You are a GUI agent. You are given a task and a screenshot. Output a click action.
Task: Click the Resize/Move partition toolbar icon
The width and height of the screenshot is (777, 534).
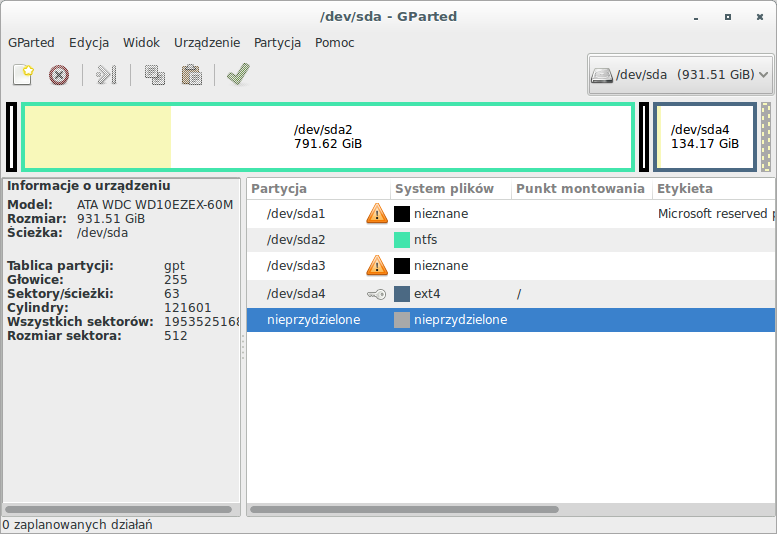(x=106, y=74)
